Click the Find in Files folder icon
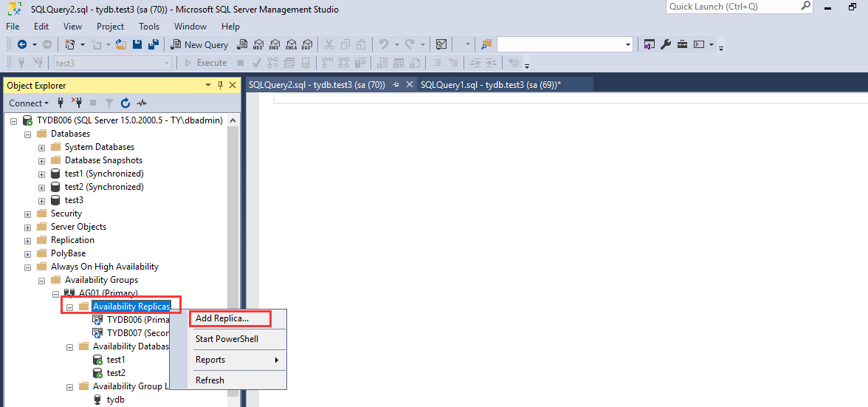The height and width of the screenshot is (407, 868). click(x=486, y=44)
